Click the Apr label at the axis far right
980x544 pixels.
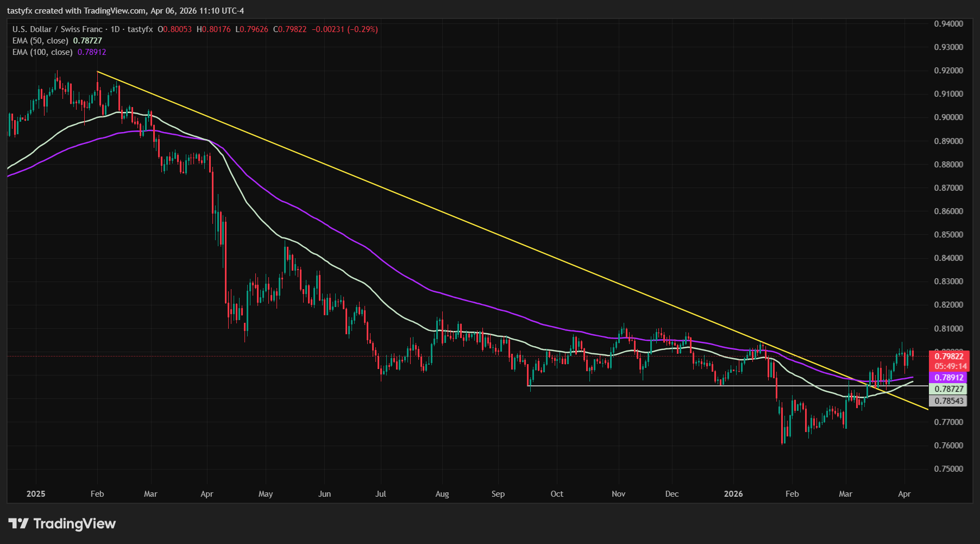[904, 495]
